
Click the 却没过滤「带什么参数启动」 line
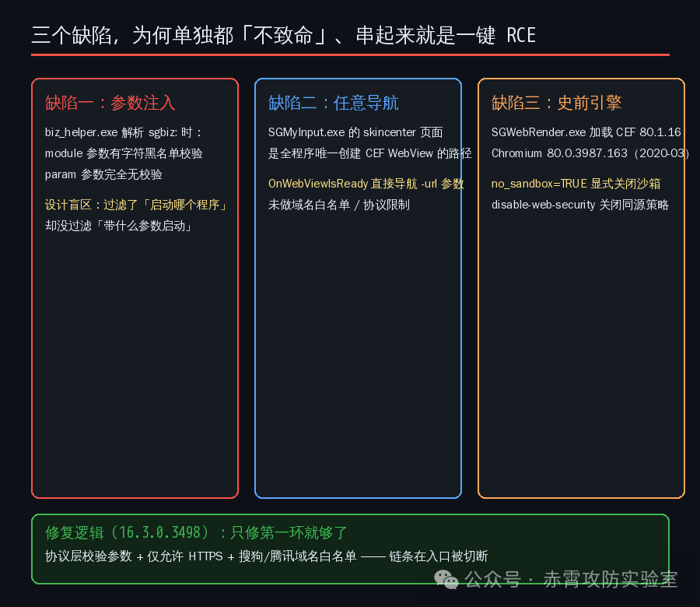pos(119,226)
